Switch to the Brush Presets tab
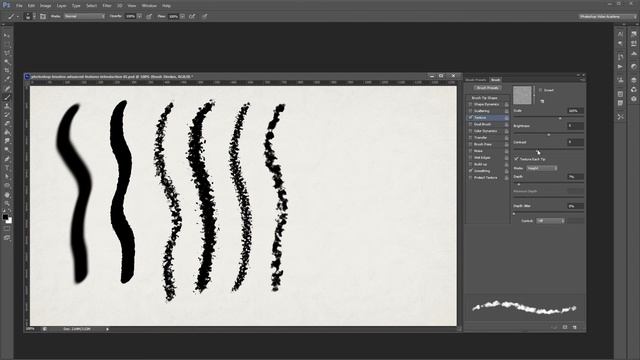The image size is (640, 360). (476, 80)
